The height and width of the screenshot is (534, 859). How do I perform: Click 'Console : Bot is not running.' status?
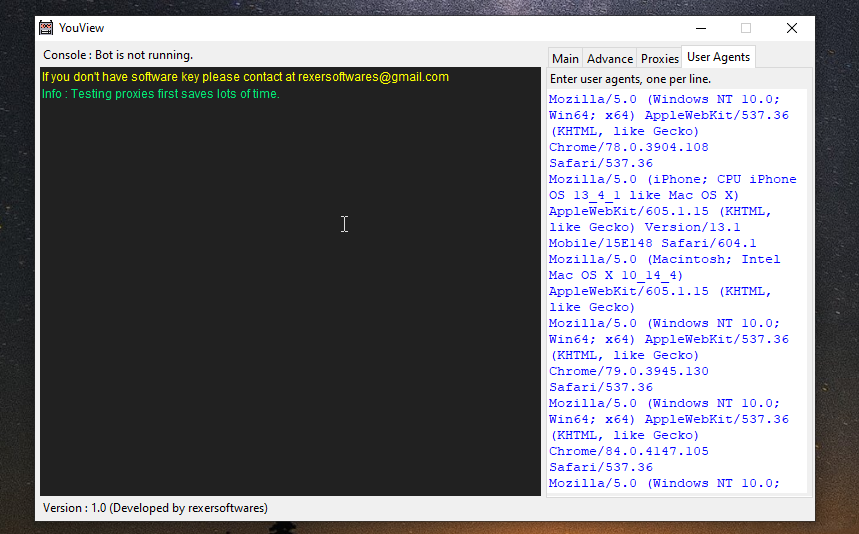pyautogui.click(x=118, y=55)
